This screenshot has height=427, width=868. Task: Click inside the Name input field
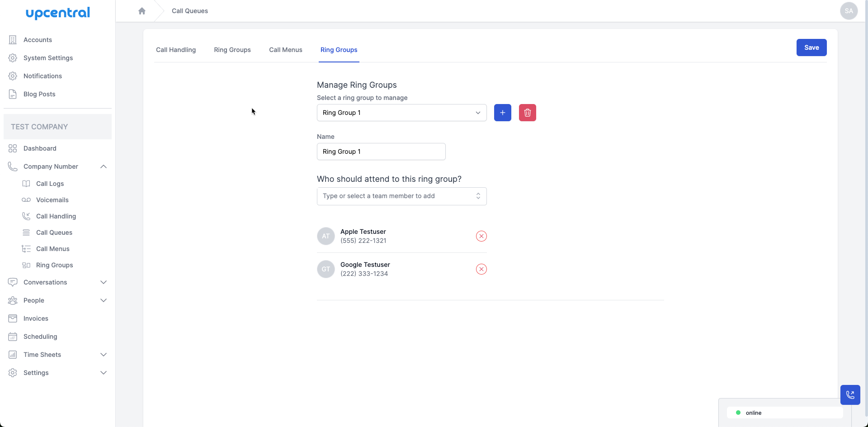(381, 152)
